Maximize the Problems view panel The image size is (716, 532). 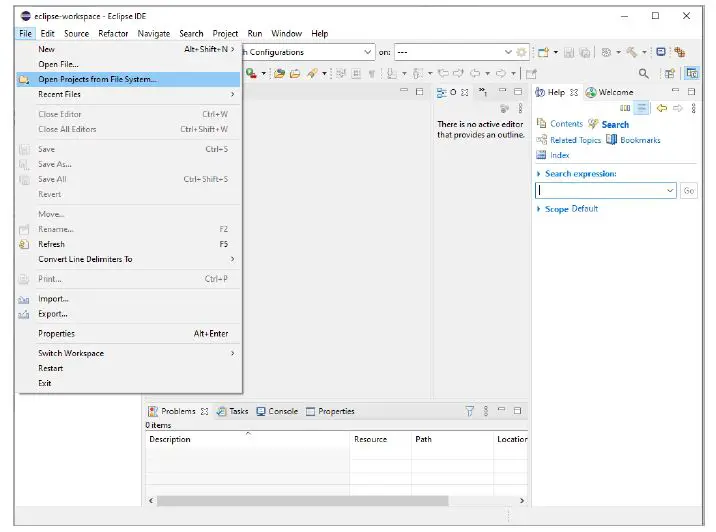[517, 411]
